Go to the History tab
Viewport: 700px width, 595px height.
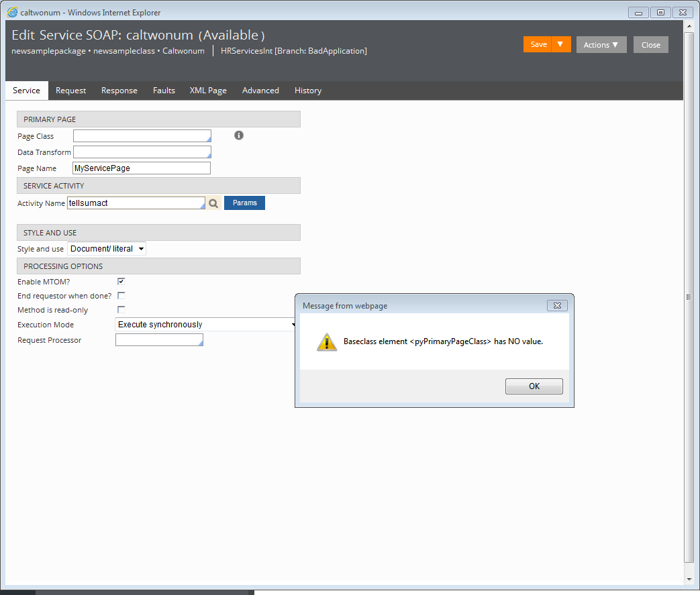(x=308, y=91)
